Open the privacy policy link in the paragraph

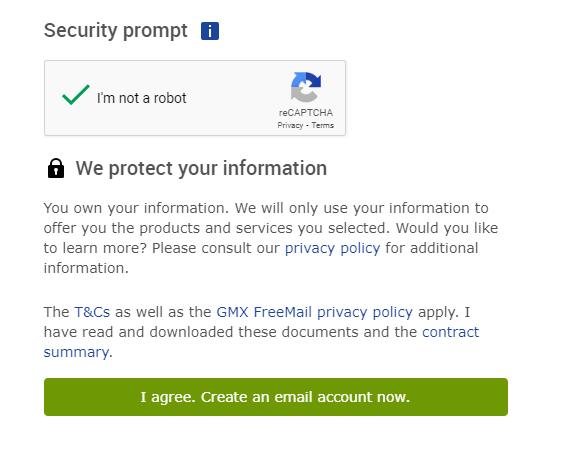332,248
